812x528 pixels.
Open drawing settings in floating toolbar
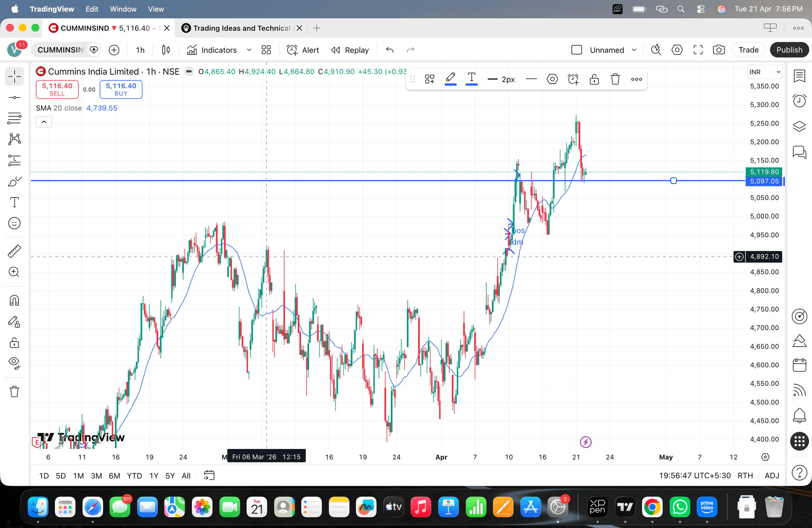(x=552, y=79)
